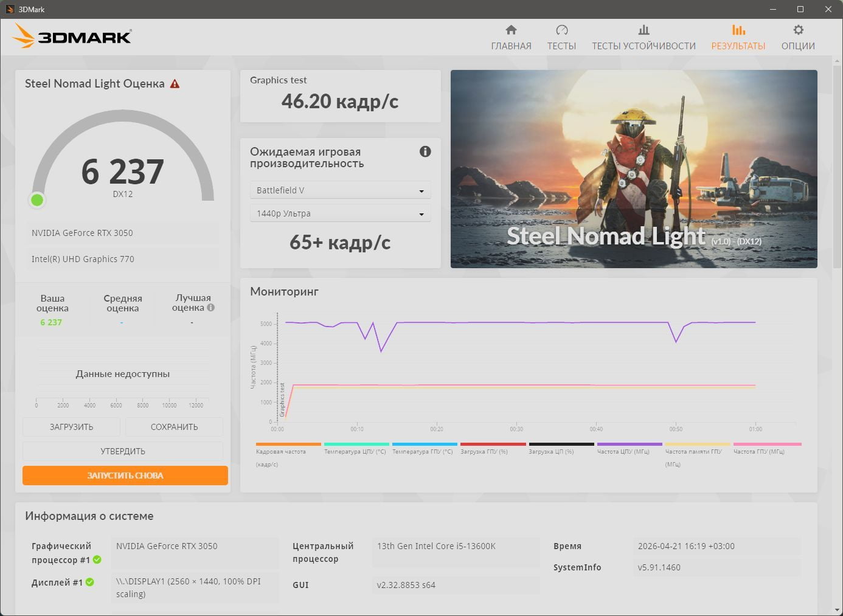Click the 6 237 value under Ваша оценка
Screen dimensions: 843x616
pos(51,322)
